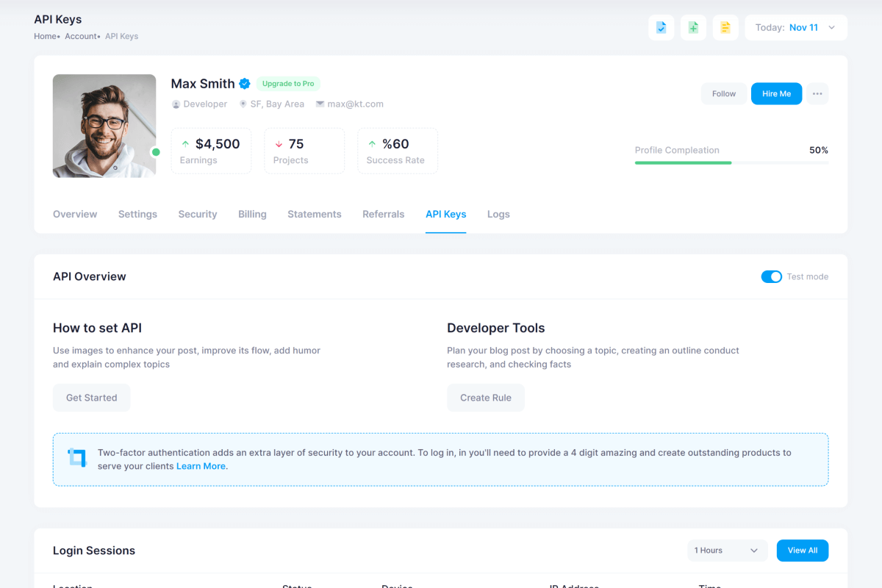Expand the 1 Hours filter dropdown

[x=727, y=551]
